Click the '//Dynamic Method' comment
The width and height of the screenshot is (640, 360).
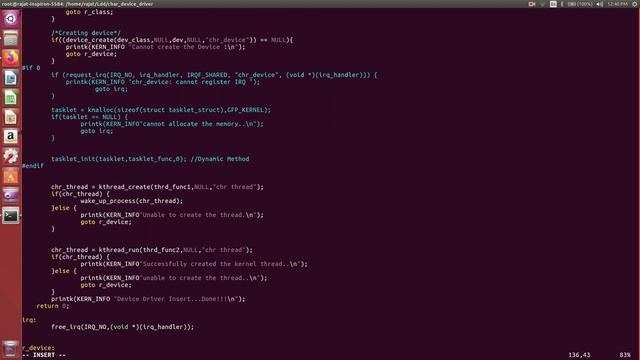coord(220,159)
